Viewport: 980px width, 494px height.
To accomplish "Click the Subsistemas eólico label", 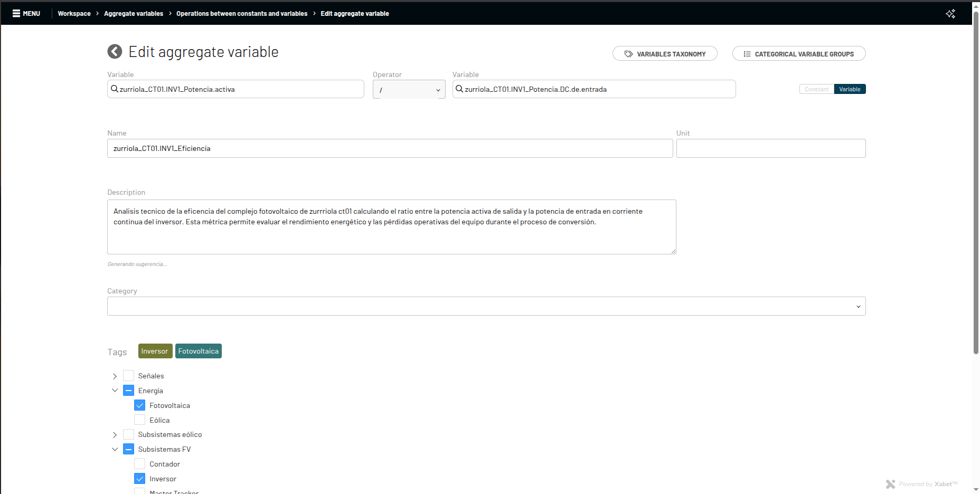I will (170, 434).
